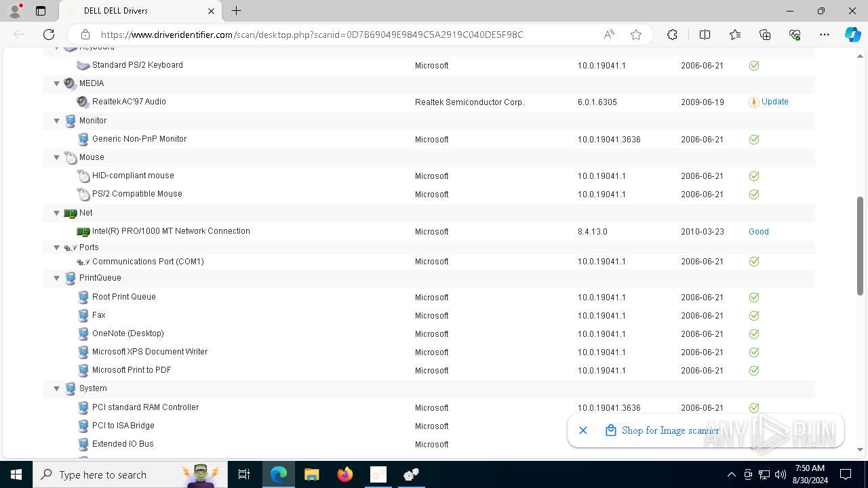868x488 pixels.
Task: Open the notification center
Action: [846, 474]
